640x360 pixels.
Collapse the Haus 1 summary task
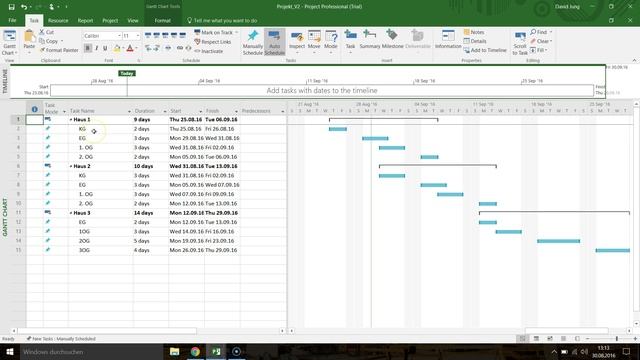[x=71, y=120]
